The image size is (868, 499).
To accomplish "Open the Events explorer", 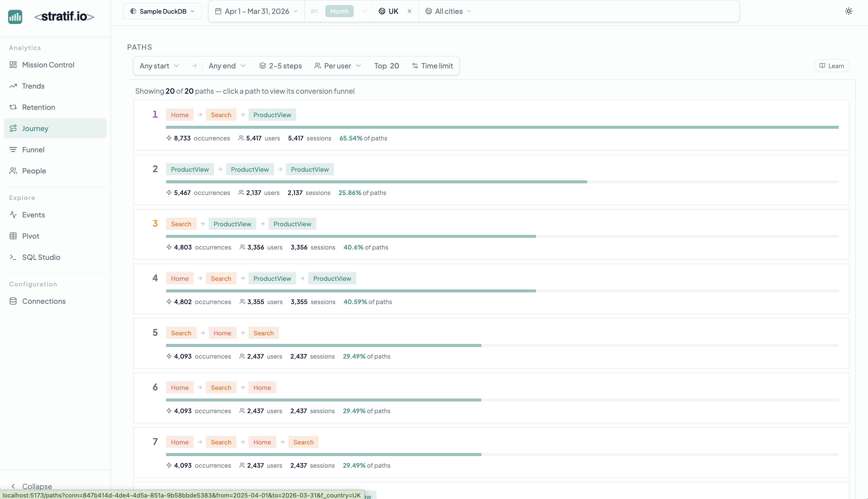I will pos(55,215).
